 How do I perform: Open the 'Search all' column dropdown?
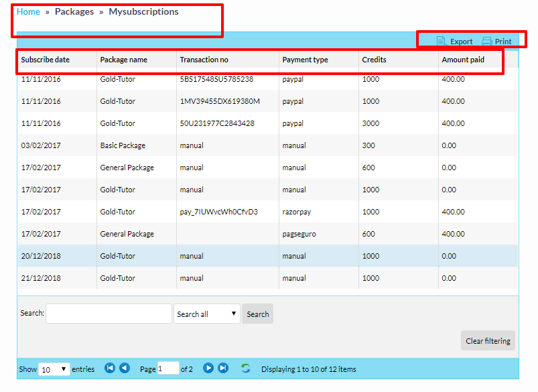(x=206, y=314)
